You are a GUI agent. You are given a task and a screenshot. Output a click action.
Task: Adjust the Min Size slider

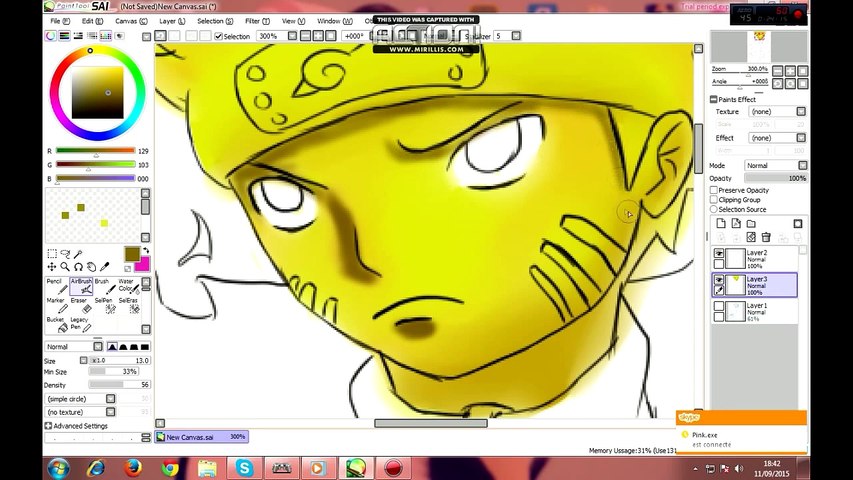(113, 371)
